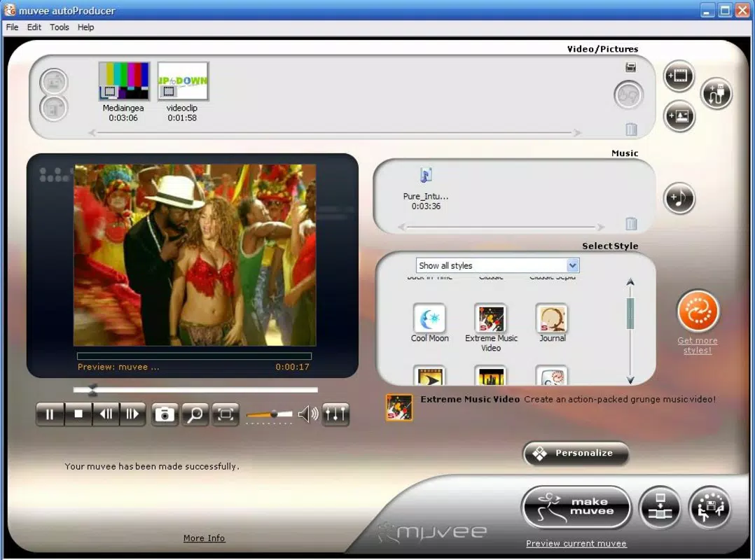Screen dimensions: 755x560
Task: Delete selected video with the upper trash icon
Action: [x=631, y=129]
